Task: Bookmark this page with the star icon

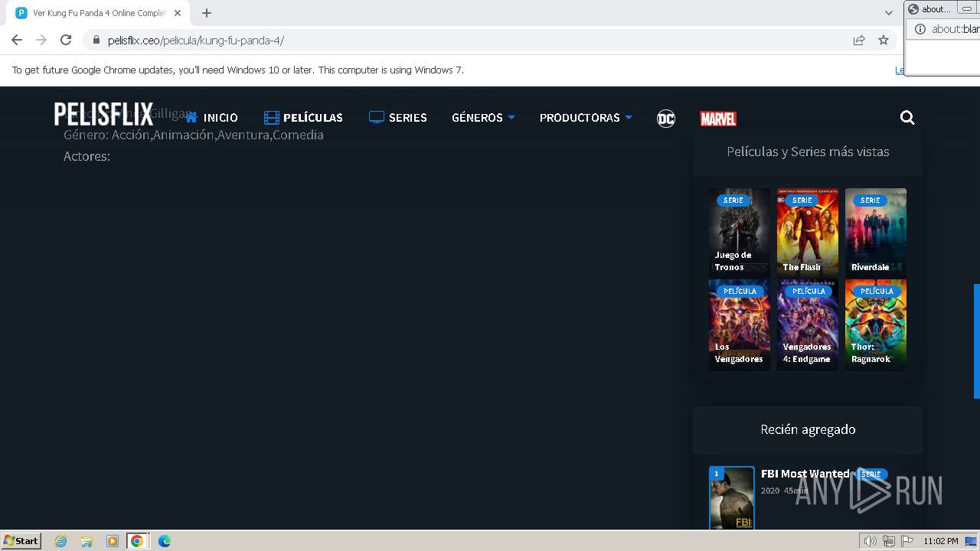Action: (x=884, y=41)
